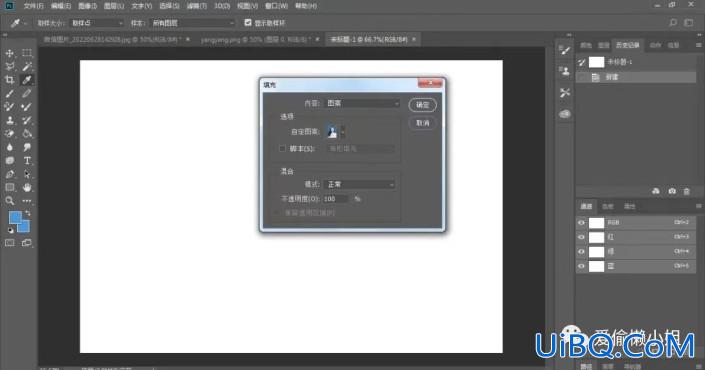Toggle 红 channel visibility eye

point(581,237)
